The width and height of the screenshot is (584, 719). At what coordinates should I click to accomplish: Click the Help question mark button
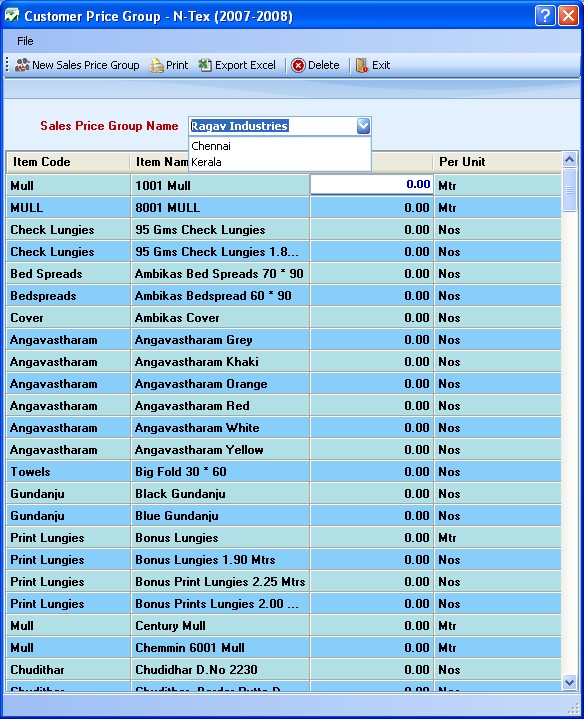(545, 16)
